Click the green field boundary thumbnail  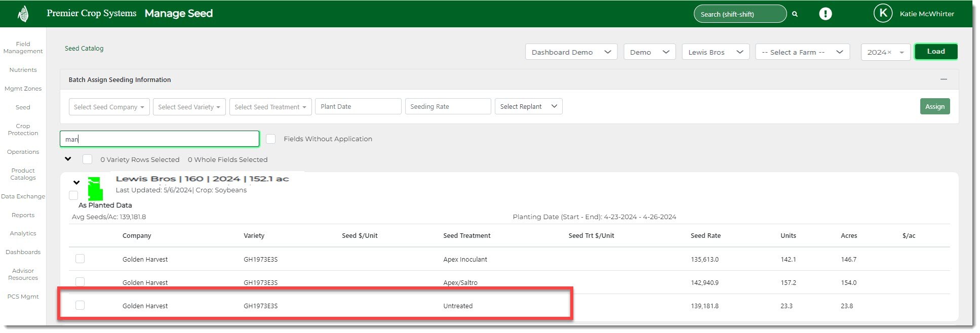pos(95,189)
